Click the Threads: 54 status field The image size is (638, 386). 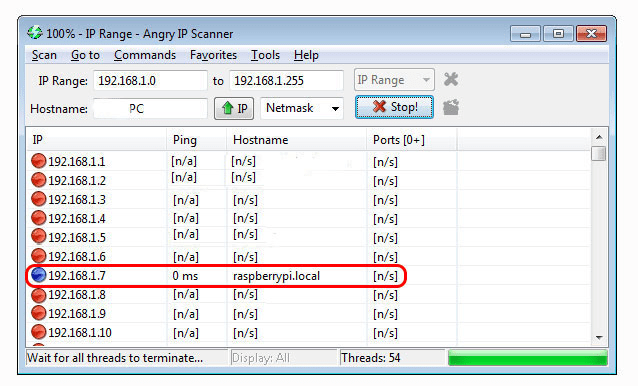pyautogui.click(x=392, y=358)
